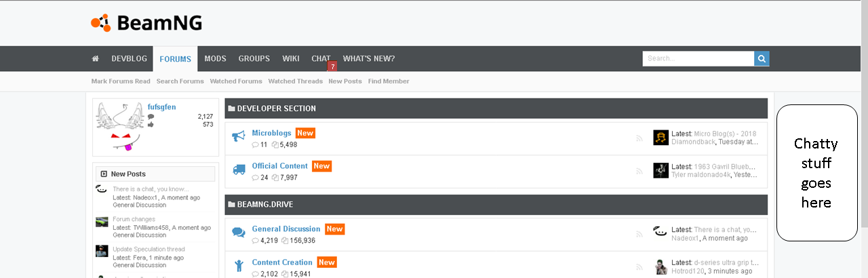The width and height of the screenshot is (868, 278).
Task: Open RSS feed for Content Creation
Action: pyautogui.click(x=639, y=267)
